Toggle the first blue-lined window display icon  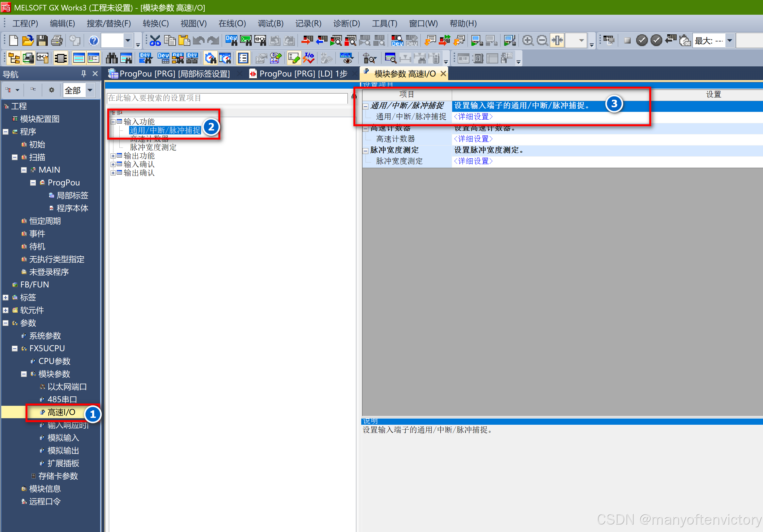(x=79, y=59)
